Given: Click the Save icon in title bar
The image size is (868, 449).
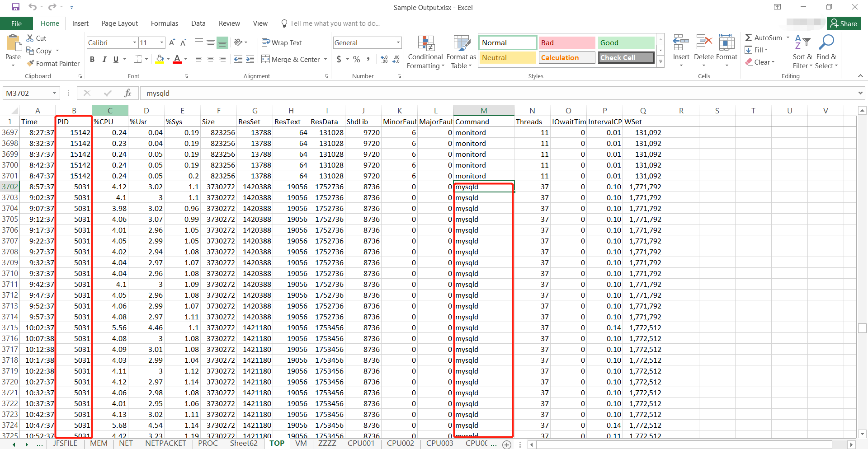Looking at the screenshot, I should point(16,7).
